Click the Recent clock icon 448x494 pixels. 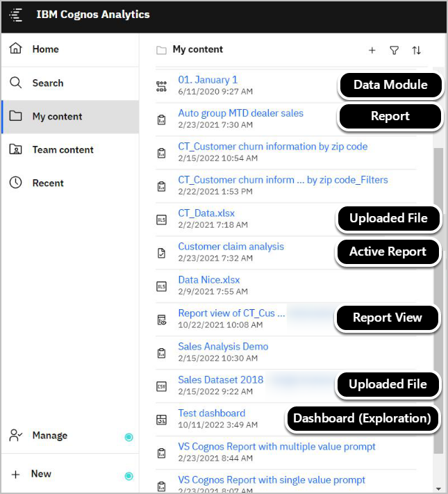click(15, 183)
